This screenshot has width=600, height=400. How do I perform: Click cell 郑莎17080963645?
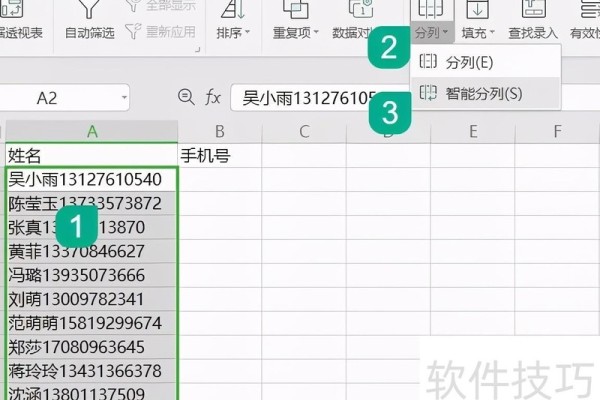[x=92, y=347]
